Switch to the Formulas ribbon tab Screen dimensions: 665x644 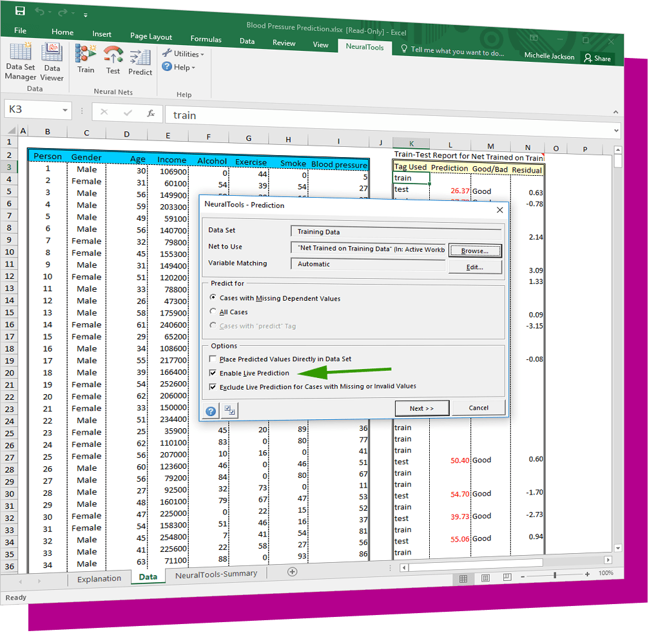[x=206, y=39]
